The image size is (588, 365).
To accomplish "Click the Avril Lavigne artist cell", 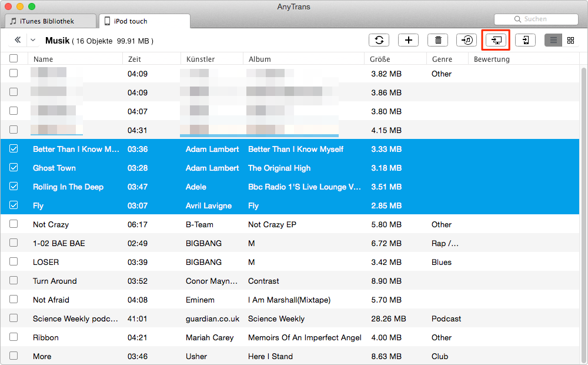I will coord(209,205).
